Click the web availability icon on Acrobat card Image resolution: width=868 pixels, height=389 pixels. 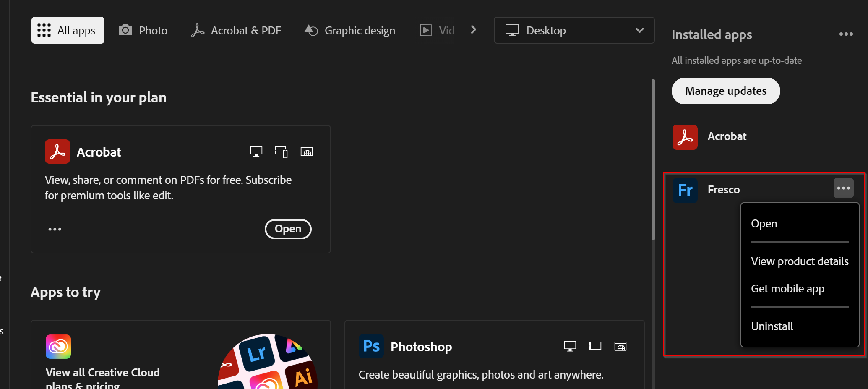click(306, 151)
